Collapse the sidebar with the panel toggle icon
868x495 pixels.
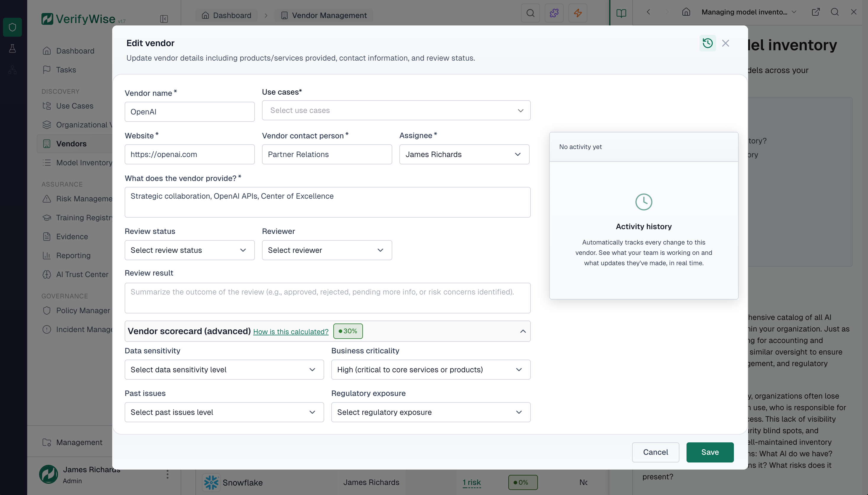164,19
